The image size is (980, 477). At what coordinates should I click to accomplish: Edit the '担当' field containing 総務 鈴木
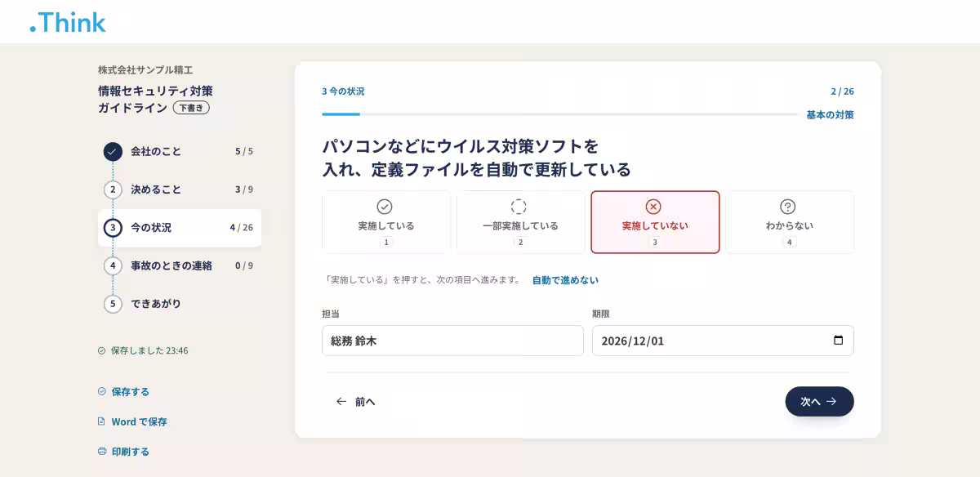452,341
